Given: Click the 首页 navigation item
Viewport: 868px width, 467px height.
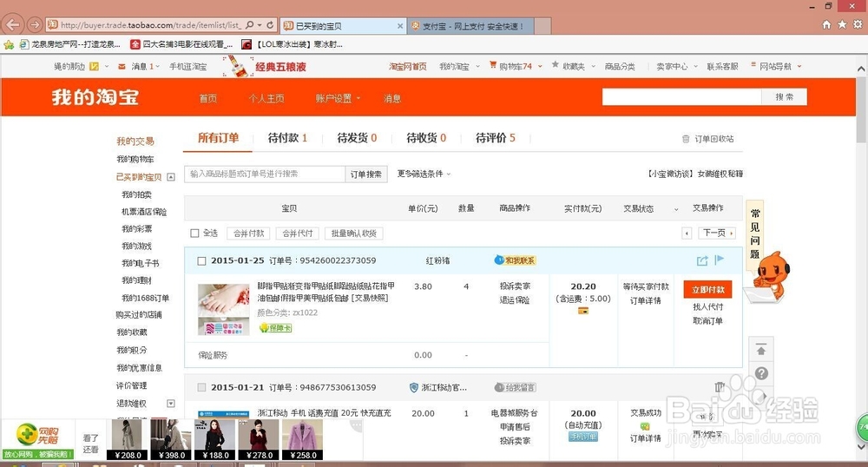Looking at the screenshot, I should tap(208, 98).
